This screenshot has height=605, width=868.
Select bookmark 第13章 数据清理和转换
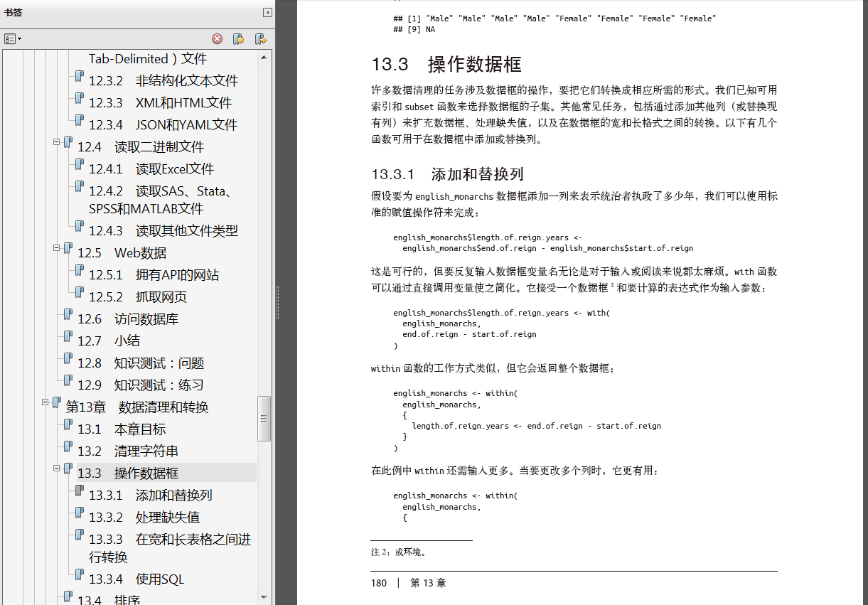click(137, 407)
